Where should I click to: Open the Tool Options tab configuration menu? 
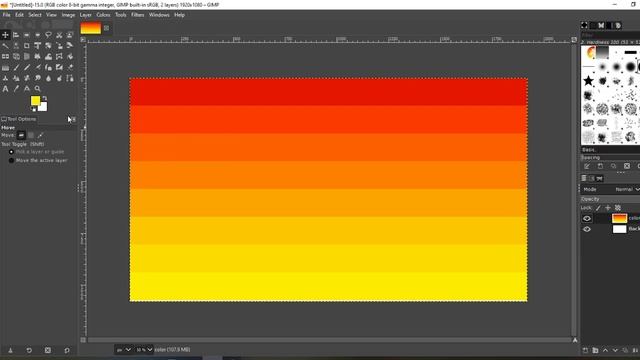tap(73, 119)
